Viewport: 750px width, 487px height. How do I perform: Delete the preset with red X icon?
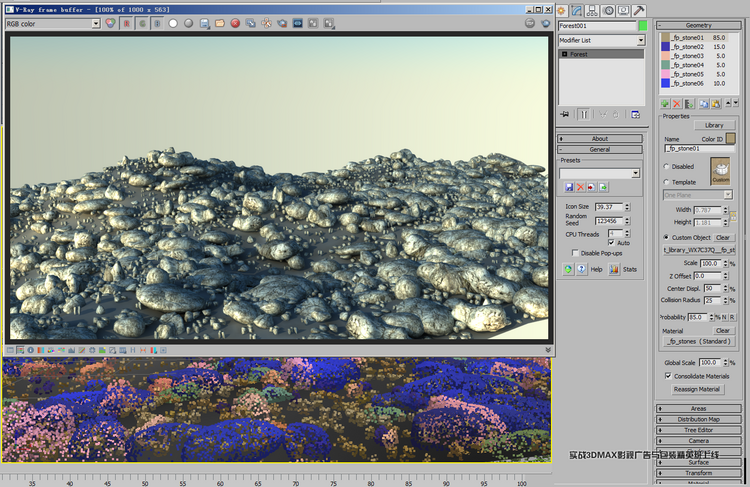tap(580, 187)
